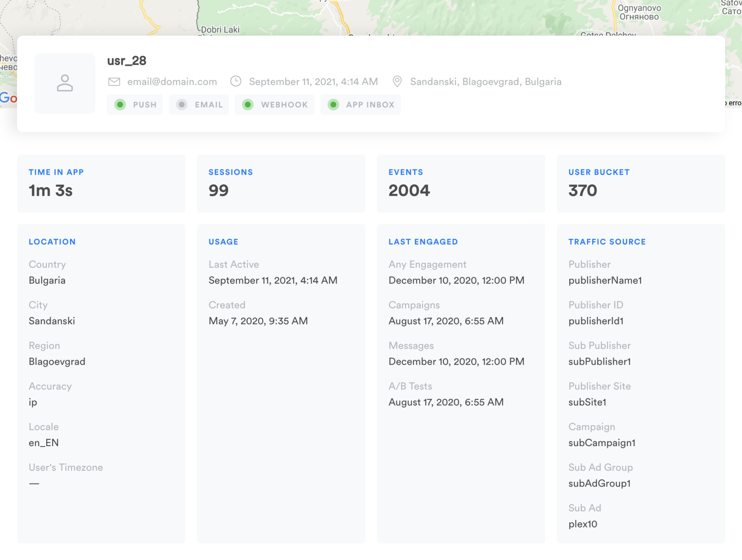This screenshot has width=742, height=560.
Task: Click the Publisher Site value subSite1
Action: pos(587,402)
